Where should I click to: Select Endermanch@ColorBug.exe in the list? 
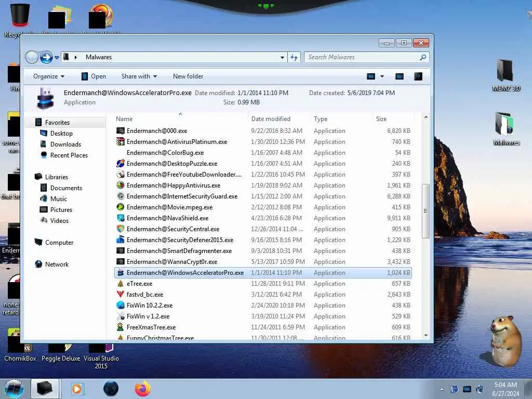(x=165, y=153)
